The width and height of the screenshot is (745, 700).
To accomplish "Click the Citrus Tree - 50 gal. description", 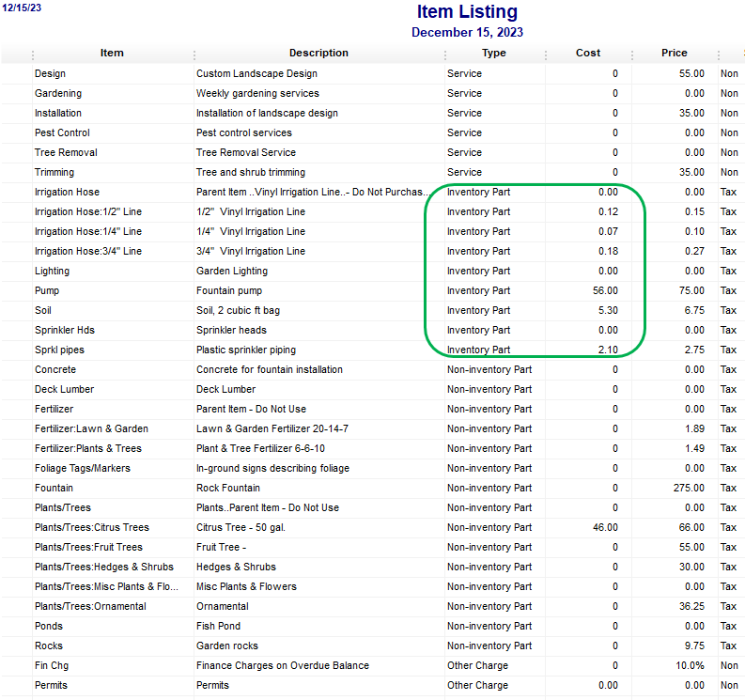I will pyautogui.click(x=241, y=527).
